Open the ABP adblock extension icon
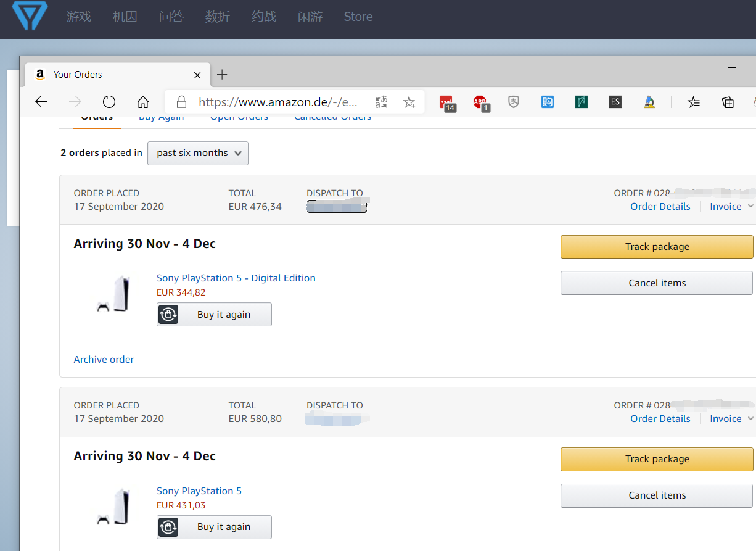This screenshot has height=551, width=756. (x=480, y=102)
